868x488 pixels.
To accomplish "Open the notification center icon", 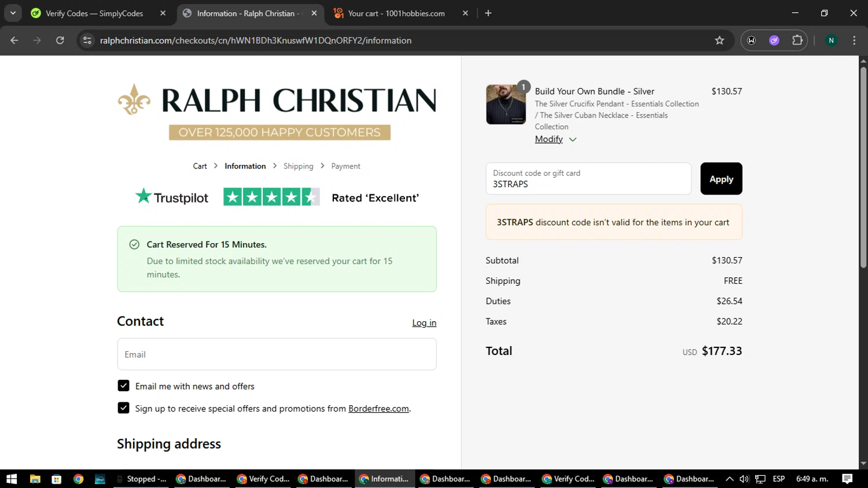I will tap(847, 479).
